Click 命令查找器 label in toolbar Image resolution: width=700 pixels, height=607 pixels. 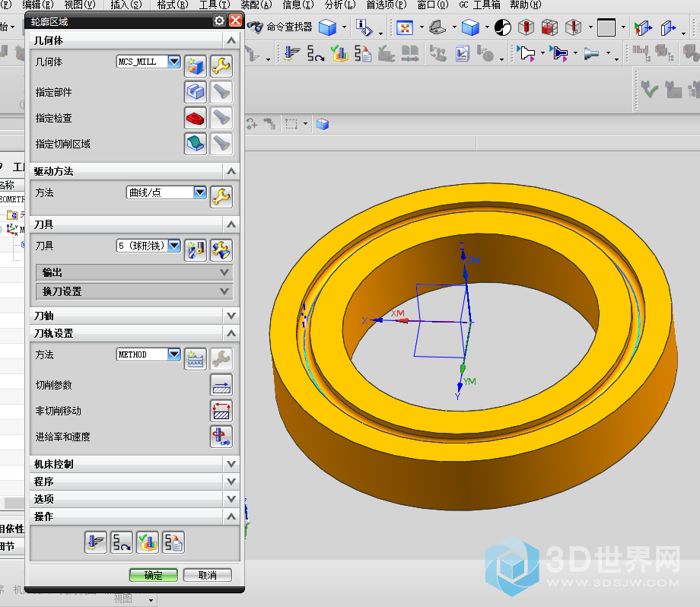pos(290,27)
